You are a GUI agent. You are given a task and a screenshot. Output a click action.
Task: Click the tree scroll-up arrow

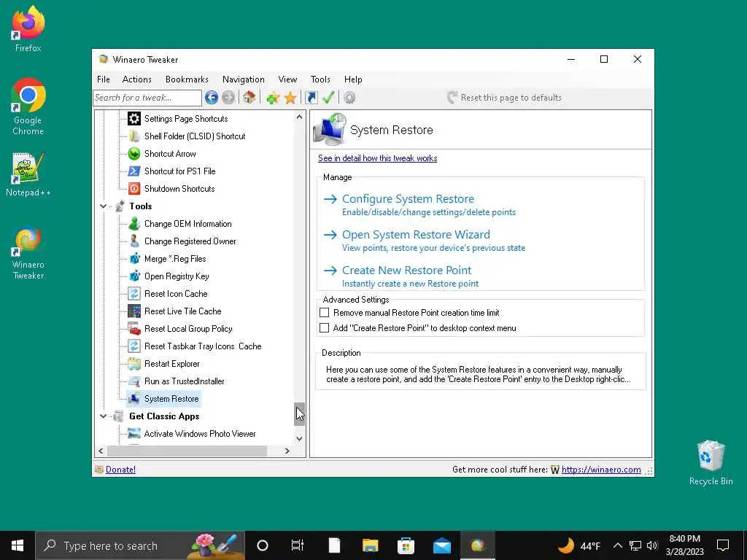[x=299, y=117]
